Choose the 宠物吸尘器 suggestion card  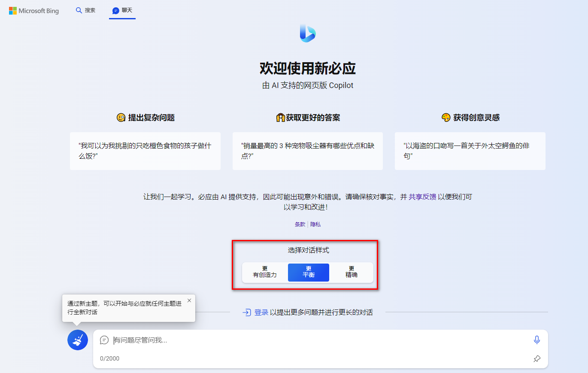click(x=308, y=151)
